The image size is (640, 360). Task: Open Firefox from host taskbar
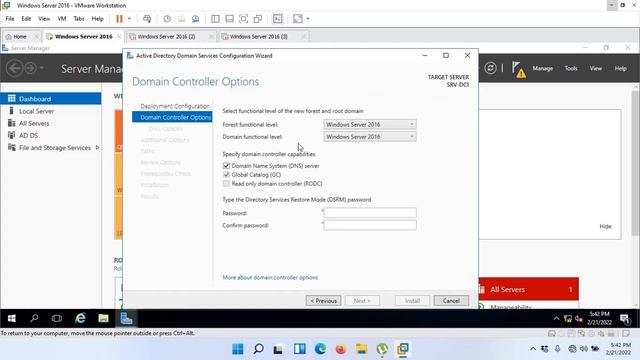click(341, 349)
